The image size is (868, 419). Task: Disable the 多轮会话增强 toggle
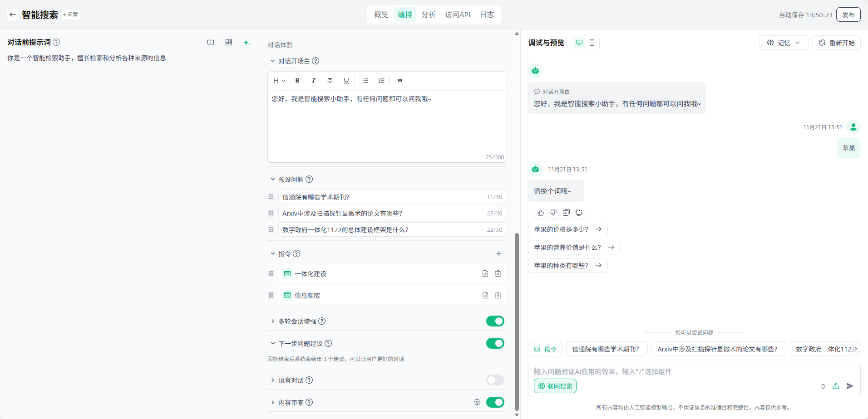tap(495, 321)
